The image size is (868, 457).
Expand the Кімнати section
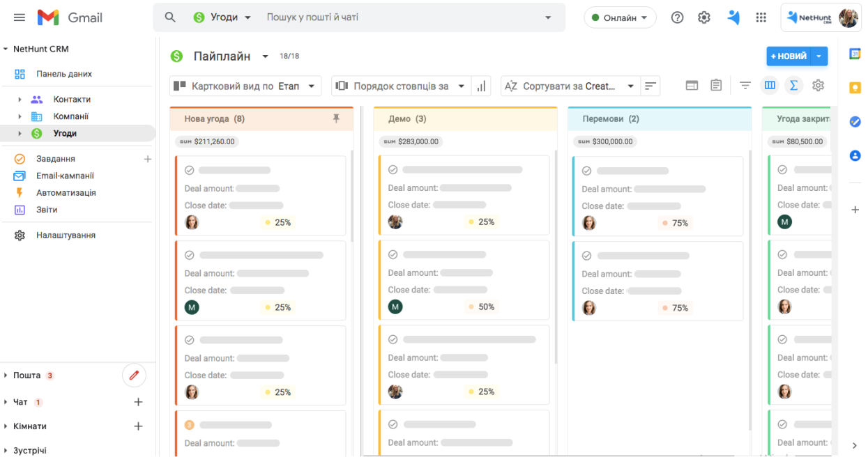coord(6,426)
